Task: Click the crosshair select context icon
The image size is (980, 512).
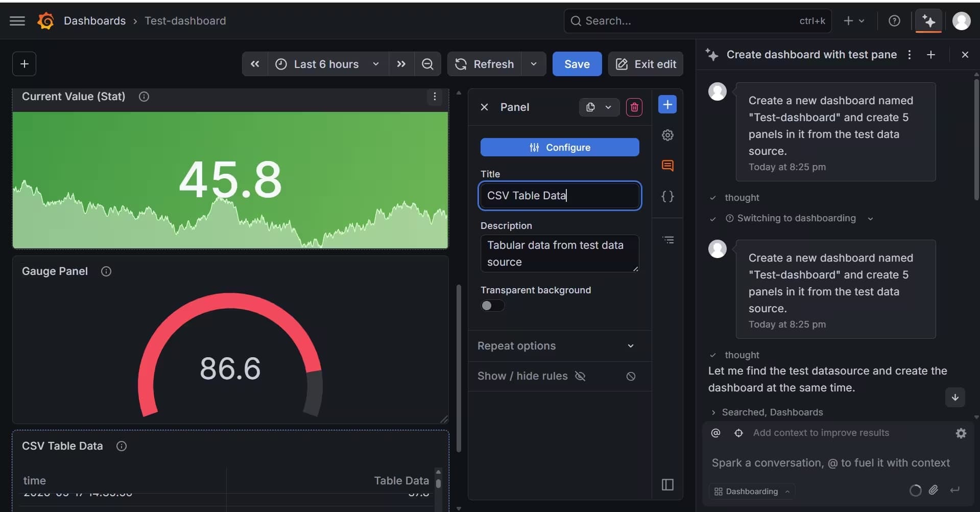Action: pyautogui.click(x=738, y=433)
